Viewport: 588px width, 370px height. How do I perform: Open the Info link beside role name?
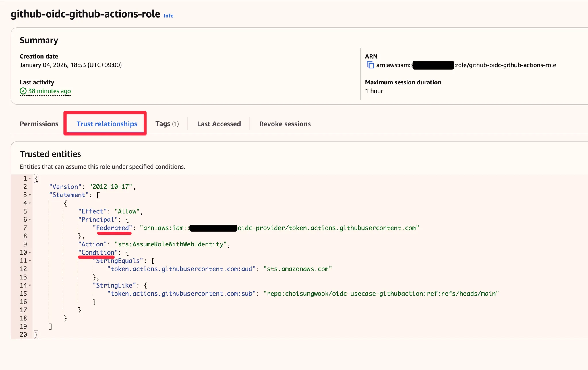click(x=169, y=16)
